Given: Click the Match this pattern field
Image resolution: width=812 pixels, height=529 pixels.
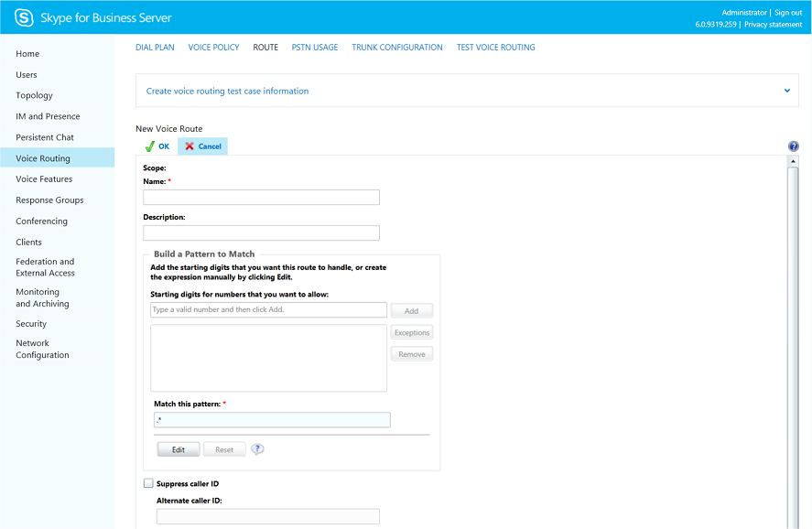Looking at the screenshot, I should pyautogui.click(x=272, y=420).
